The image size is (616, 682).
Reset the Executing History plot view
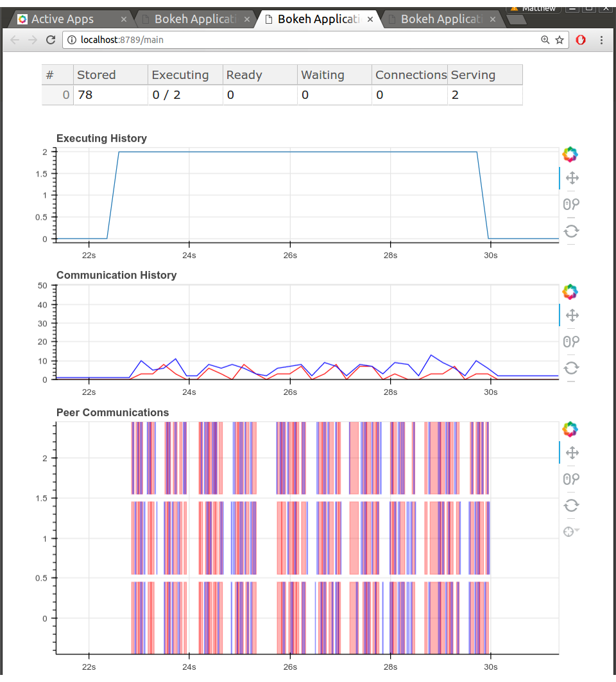tap(570, 231)
